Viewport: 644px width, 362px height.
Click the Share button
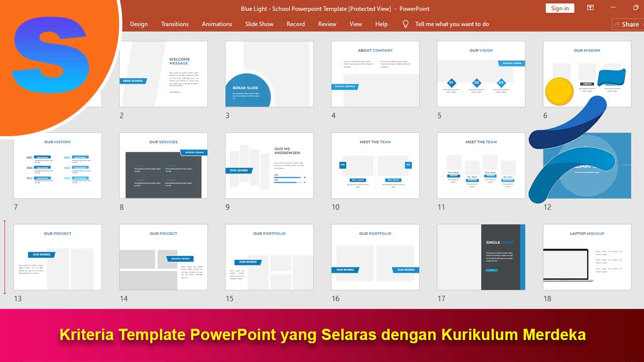tap(627, 24)
